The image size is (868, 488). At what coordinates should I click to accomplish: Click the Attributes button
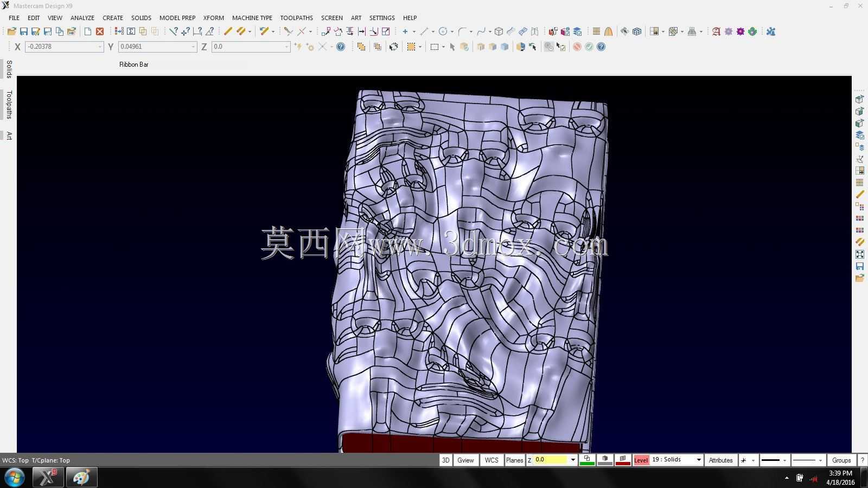point(720,460)
